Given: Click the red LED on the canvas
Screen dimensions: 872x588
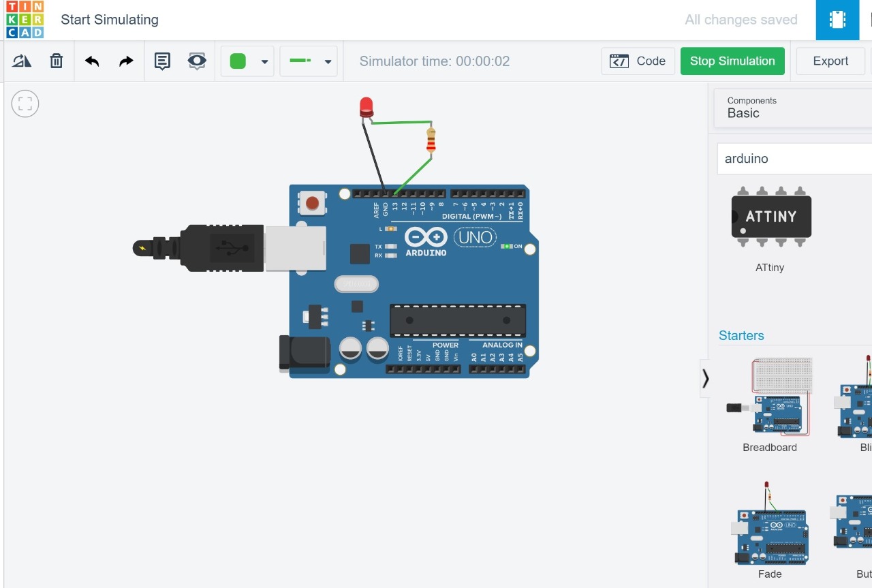Looking at the screenshot, I should tap(367, 107).
